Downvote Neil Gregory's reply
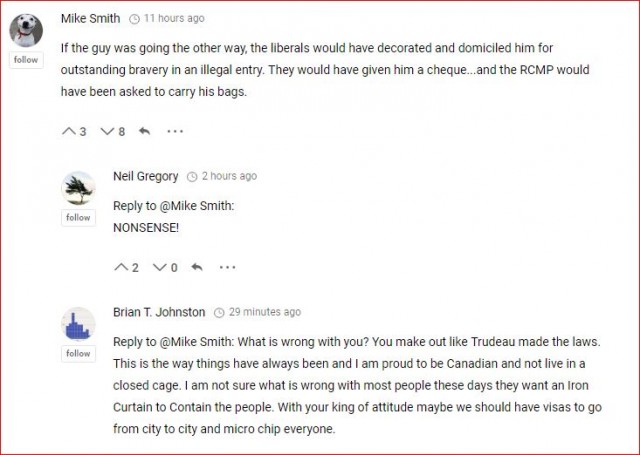The image size is (640, 455). 160,267
